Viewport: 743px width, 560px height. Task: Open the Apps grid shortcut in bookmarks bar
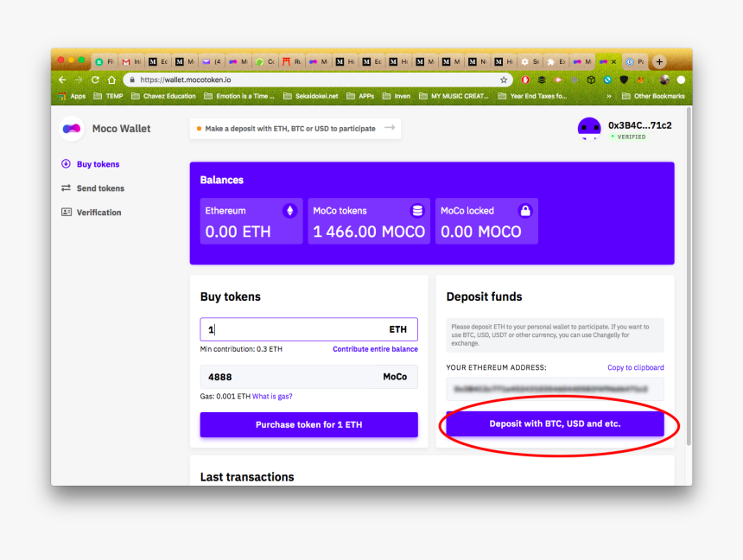72,96
